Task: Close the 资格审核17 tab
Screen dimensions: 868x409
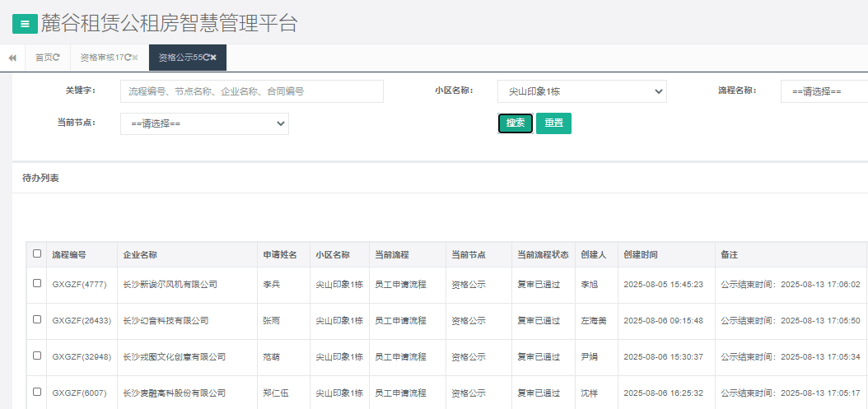Action: pyautogui.click(x=135, y=58)
